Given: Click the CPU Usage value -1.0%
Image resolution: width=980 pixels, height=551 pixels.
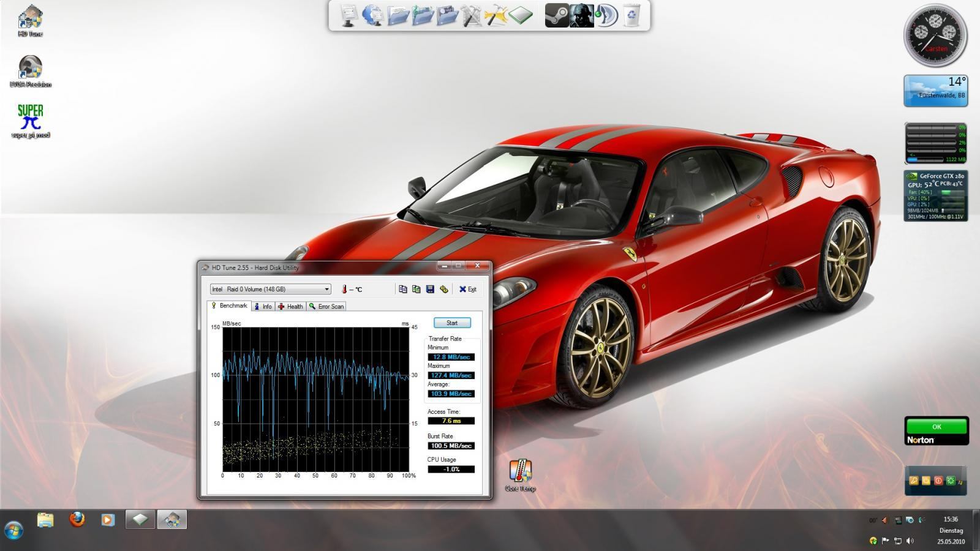Looking at the screenshot, I should tap(451, 469).
